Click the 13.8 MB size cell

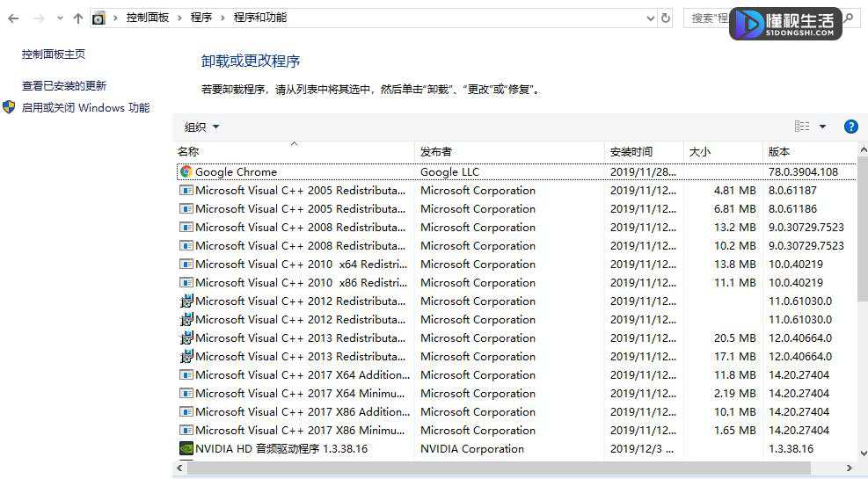[734, 264]
